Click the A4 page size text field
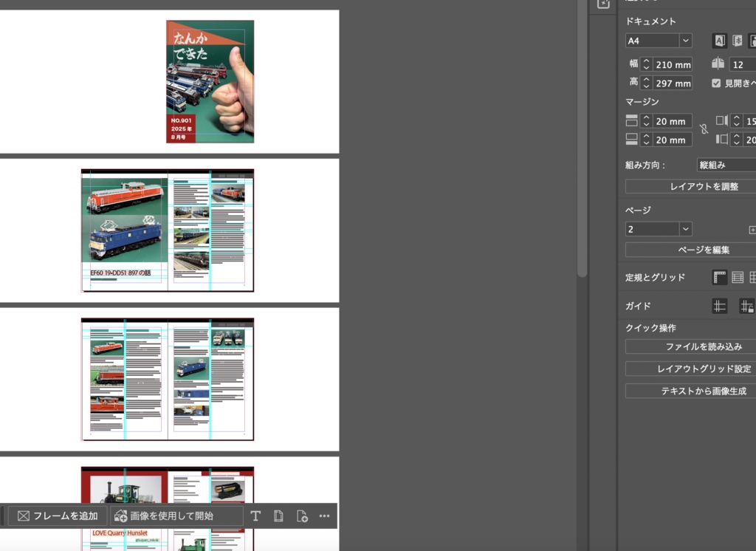 (x=653, y=41)
